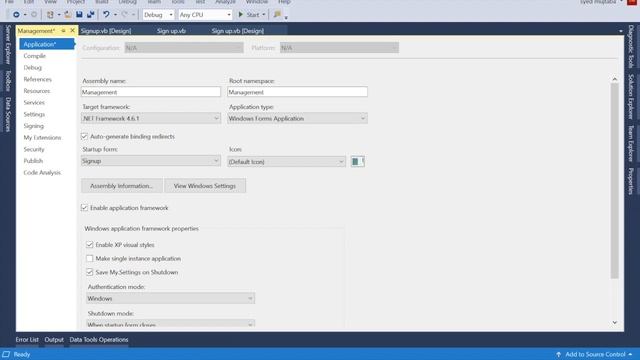The height and width of the screenshot is (360, 640).
Task: Open the Target framework dropdown
Action: pos(151,118)
